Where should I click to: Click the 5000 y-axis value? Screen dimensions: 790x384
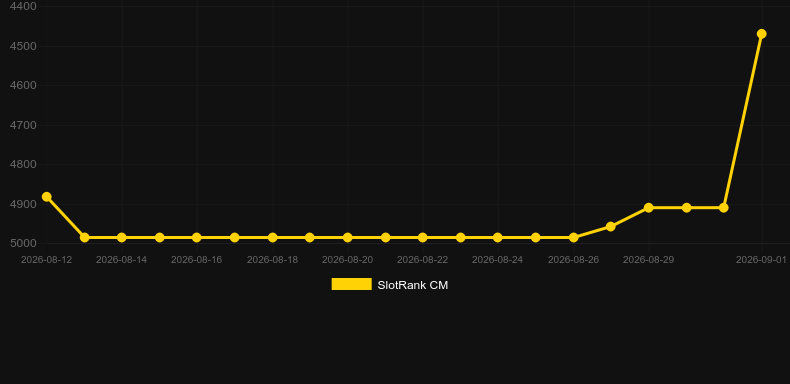pos(23,243)
